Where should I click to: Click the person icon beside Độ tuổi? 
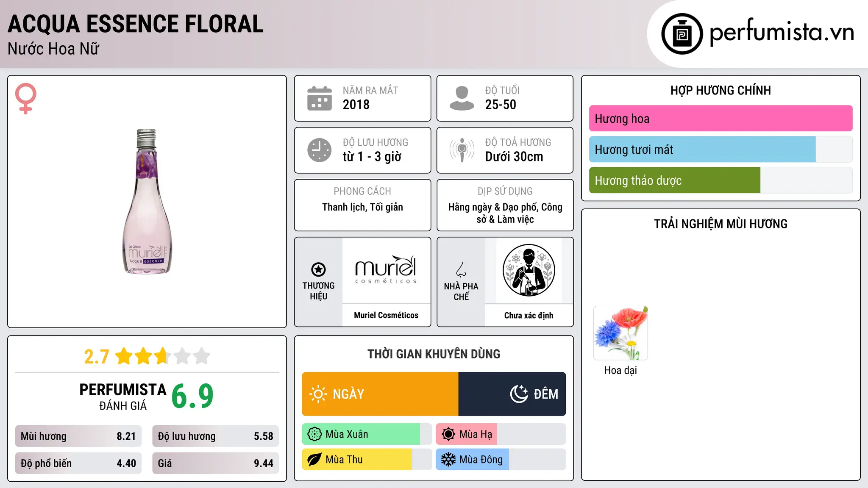tap(462, 98)
